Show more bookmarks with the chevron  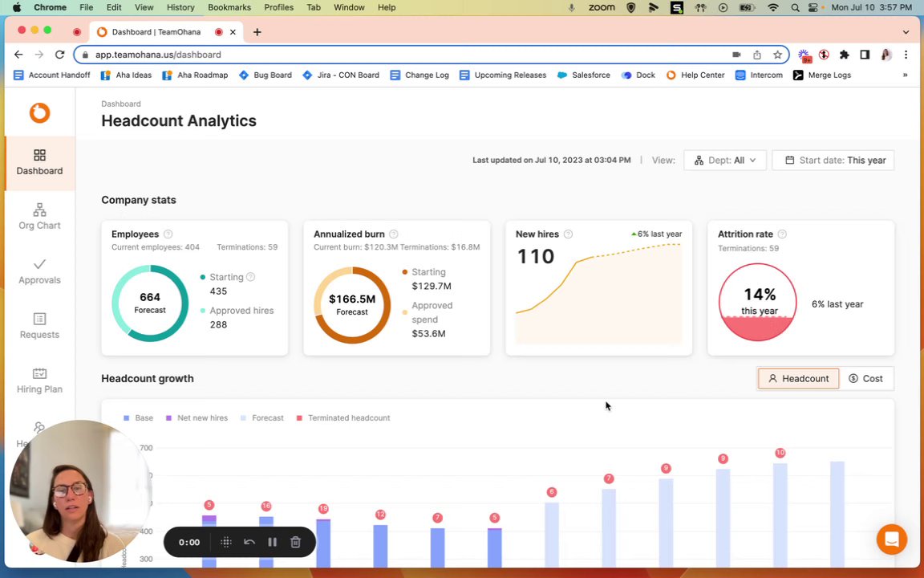coord(905,75)
